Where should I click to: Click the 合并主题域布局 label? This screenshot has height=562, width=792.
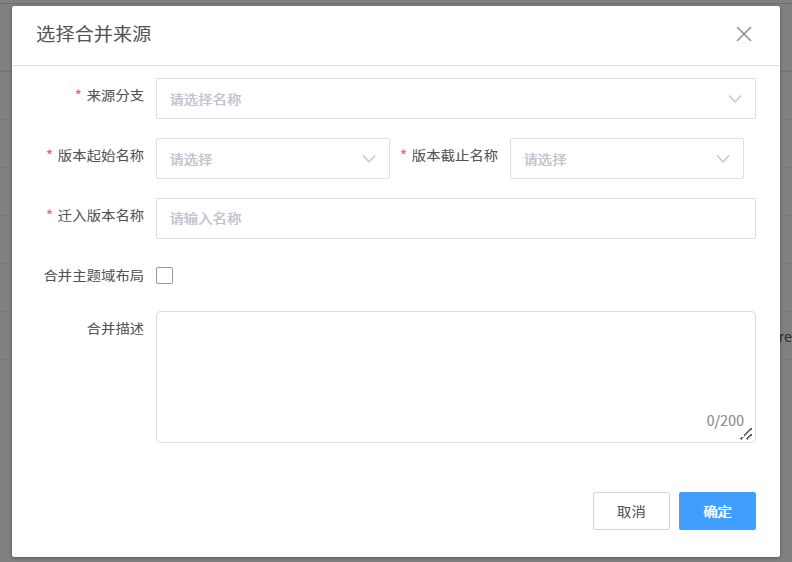pos(94,276)
